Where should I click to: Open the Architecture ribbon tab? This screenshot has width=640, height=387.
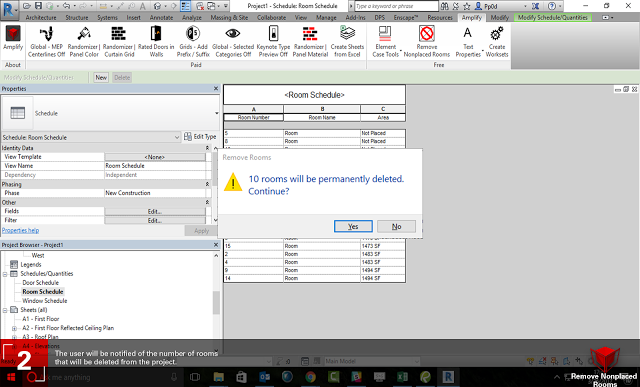tap(41, 18)
